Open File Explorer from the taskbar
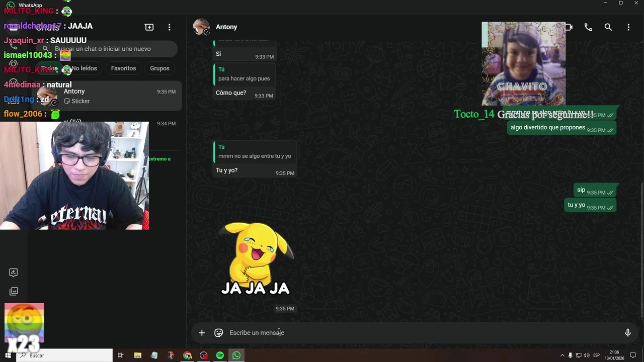Image resolution: width=644 pixels, height=362 pixels. click(x=138, y=355)
